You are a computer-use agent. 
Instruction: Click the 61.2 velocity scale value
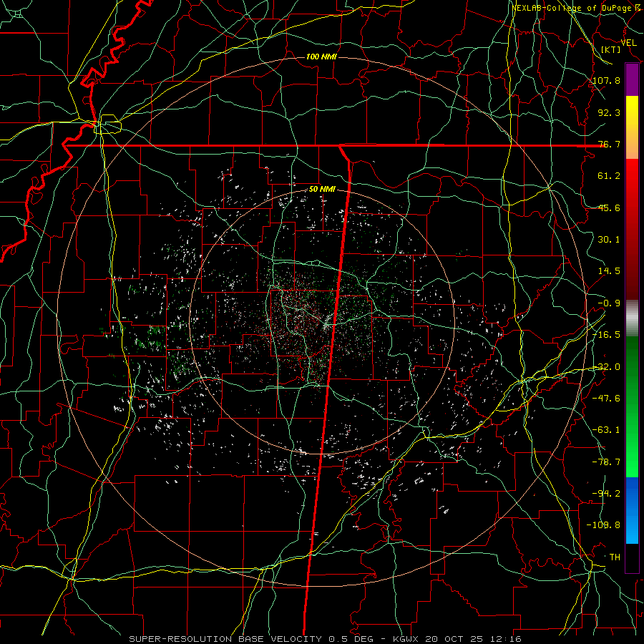click(609, 176)
